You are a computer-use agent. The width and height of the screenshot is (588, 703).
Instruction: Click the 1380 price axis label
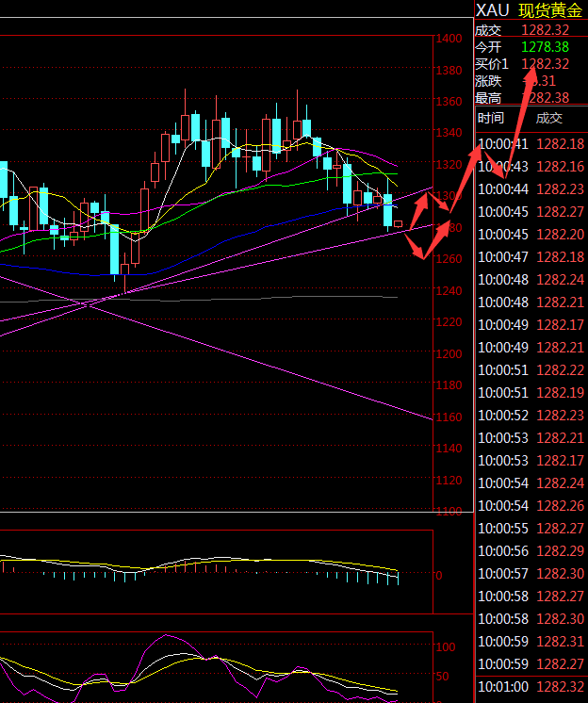click(x=449, y=71)
